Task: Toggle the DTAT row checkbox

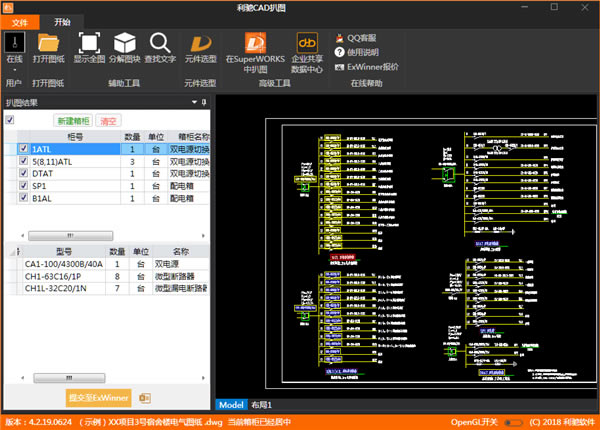Action: (23, 173)
